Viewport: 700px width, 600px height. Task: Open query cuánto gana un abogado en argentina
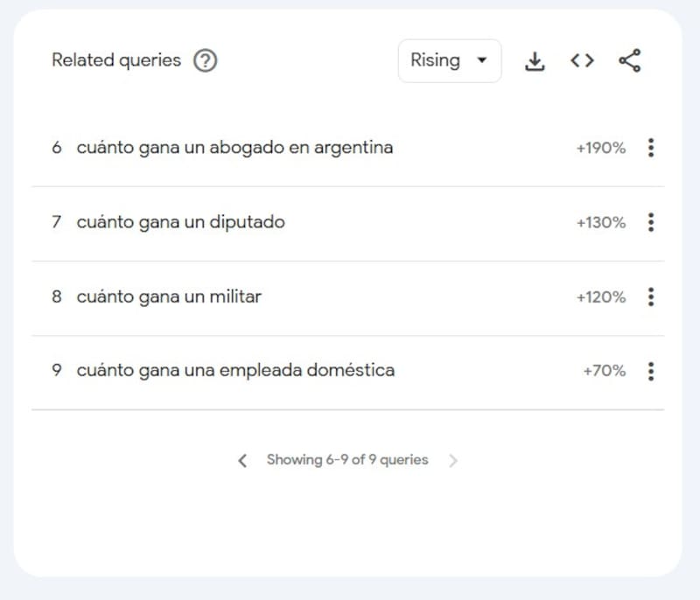point(234,148)
